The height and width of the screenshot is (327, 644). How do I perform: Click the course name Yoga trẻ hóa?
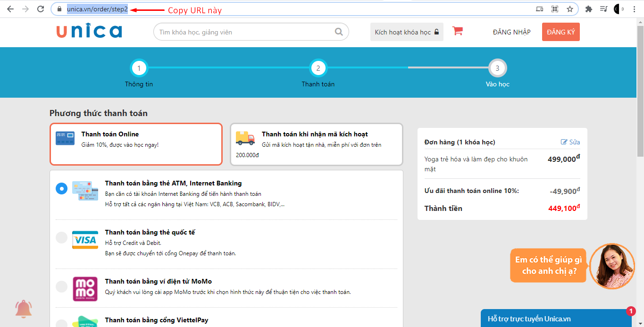point(476,164)
